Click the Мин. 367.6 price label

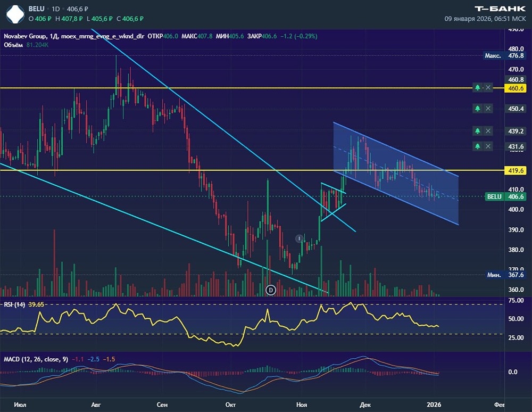(505, 275)
